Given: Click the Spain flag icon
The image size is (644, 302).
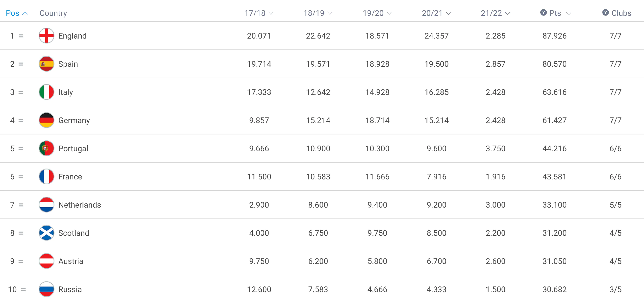Looking at the screenshot, I should pos(46,64).
